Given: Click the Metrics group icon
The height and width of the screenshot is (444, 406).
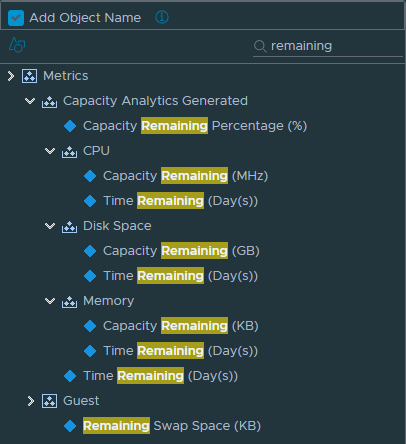Looking at the screenshot, I should click(x=30, y=76).
